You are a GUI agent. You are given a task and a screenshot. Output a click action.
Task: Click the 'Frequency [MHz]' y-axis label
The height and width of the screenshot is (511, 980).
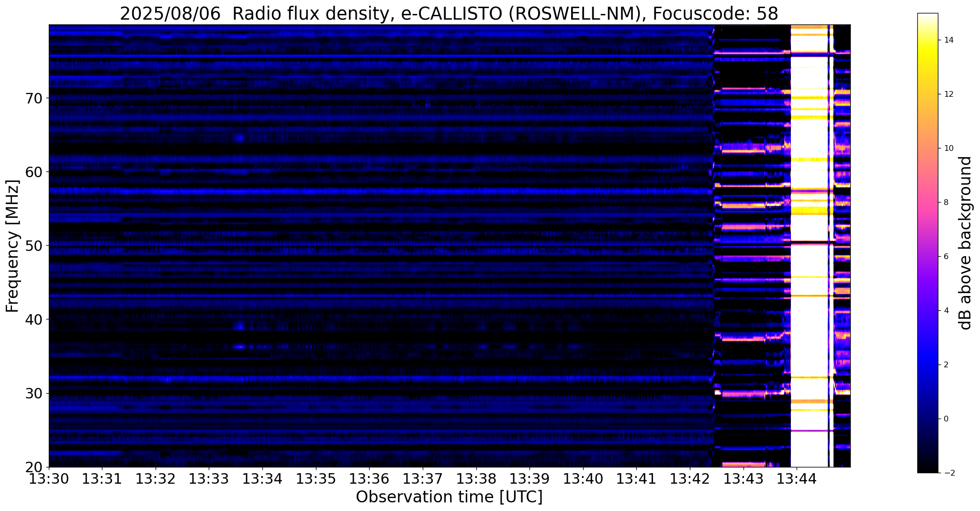pyautogui.click(x=13, y=246)
